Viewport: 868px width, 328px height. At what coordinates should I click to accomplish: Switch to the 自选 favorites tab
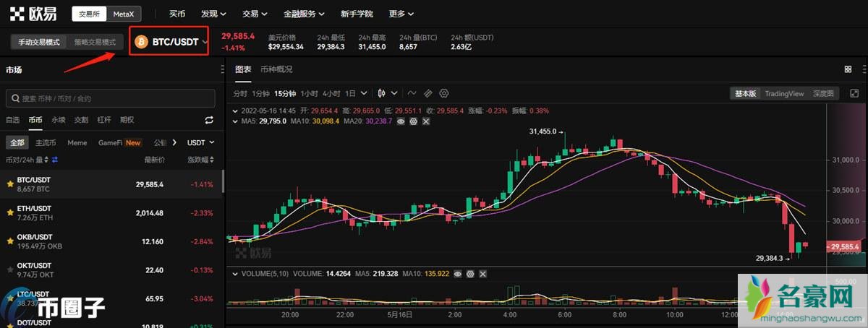tap(12, 120)
